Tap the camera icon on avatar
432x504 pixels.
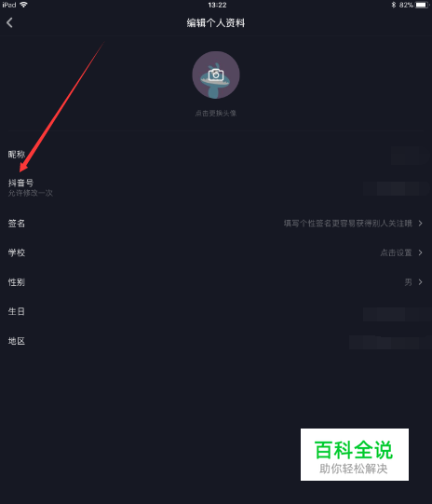(x=216, y=75)
